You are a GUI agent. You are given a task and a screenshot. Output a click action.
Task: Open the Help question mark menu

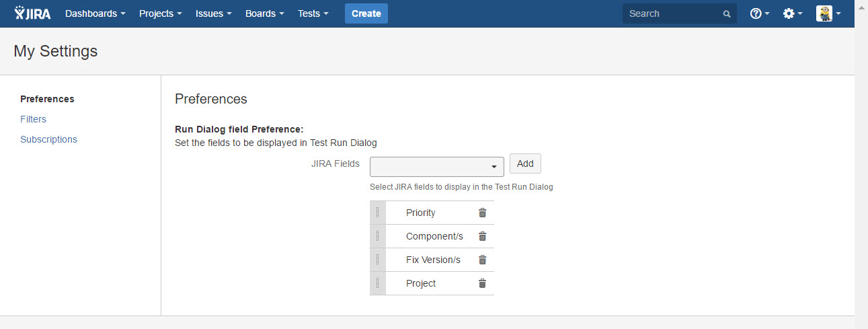click(x=760, y=13)
